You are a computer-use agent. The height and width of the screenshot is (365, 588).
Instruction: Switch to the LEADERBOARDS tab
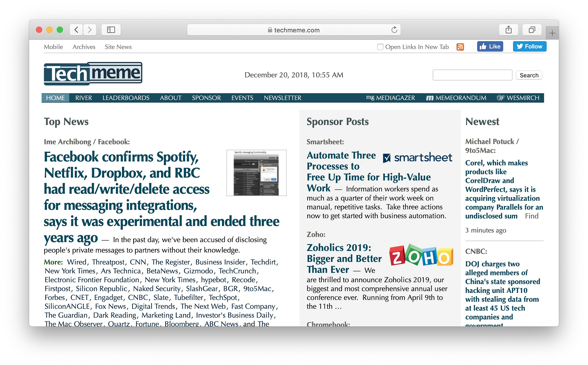tap(126, 98)
